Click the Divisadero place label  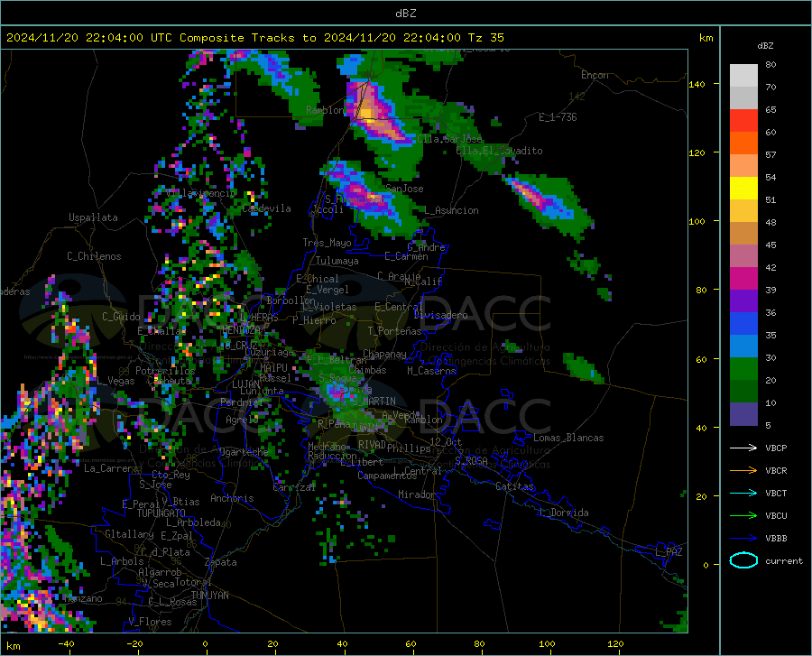[x=440, y=315]
